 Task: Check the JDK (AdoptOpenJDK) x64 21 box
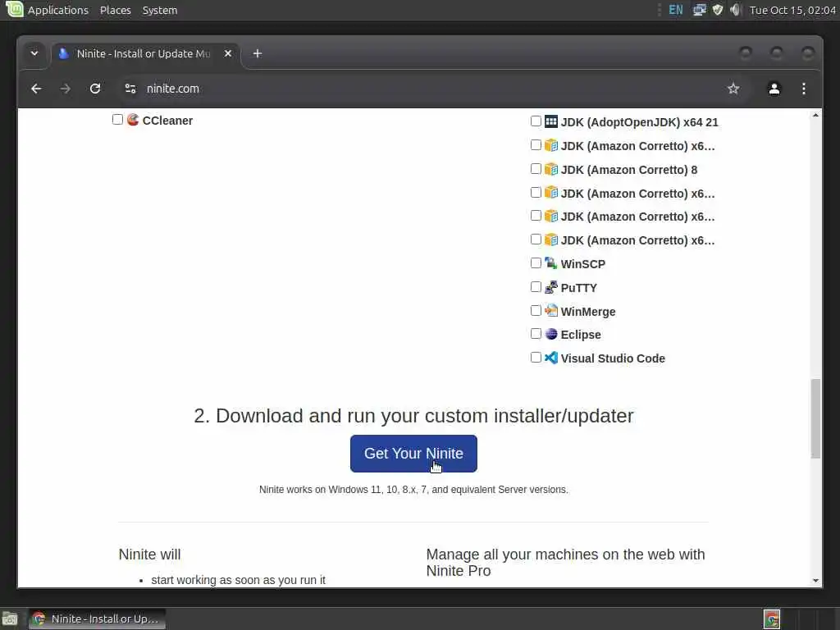tap(536, 121)
